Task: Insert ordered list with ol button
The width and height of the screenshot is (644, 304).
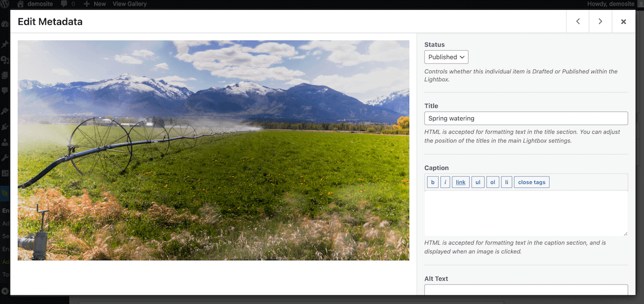Action: click(492, 182)
